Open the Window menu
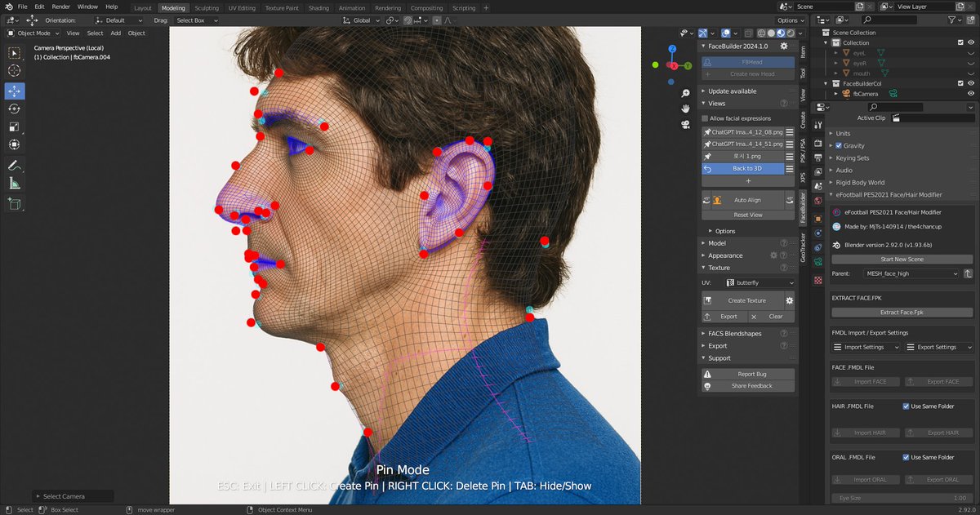 coord(87,7)
